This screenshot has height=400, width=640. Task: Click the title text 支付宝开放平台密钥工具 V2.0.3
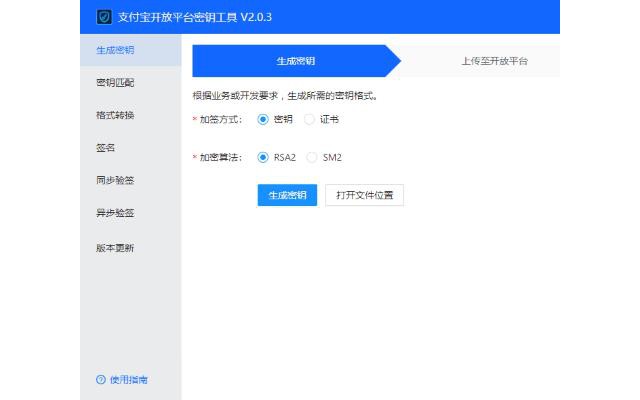[195, 17]
